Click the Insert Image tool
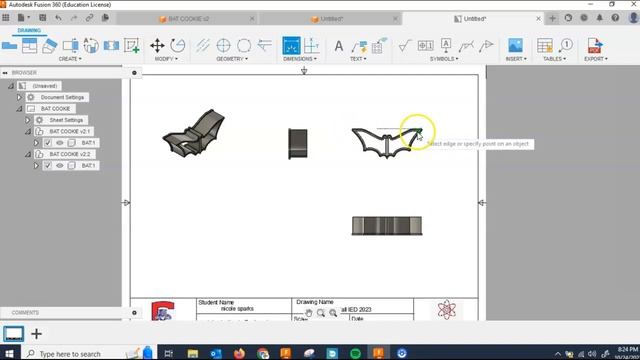Screen dimensions: 640x360 coord(516,46)
